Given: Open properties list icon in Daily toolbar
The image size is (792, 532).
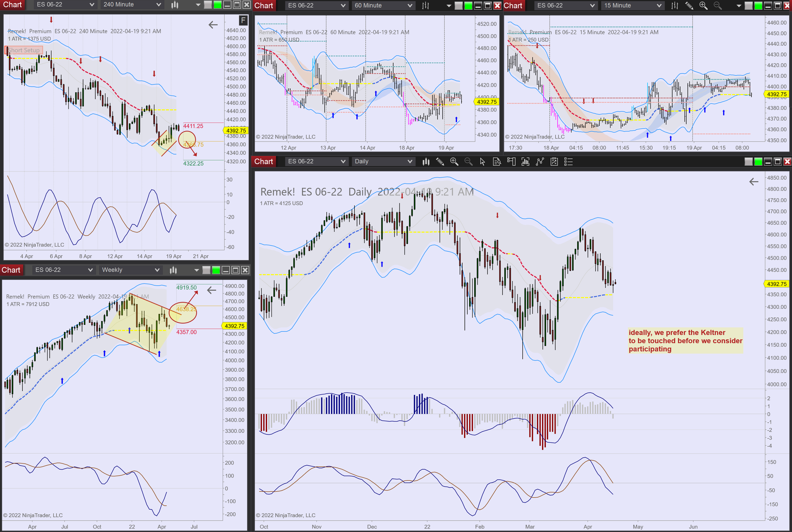Looking at the screenshot, I should click(568, 162).
